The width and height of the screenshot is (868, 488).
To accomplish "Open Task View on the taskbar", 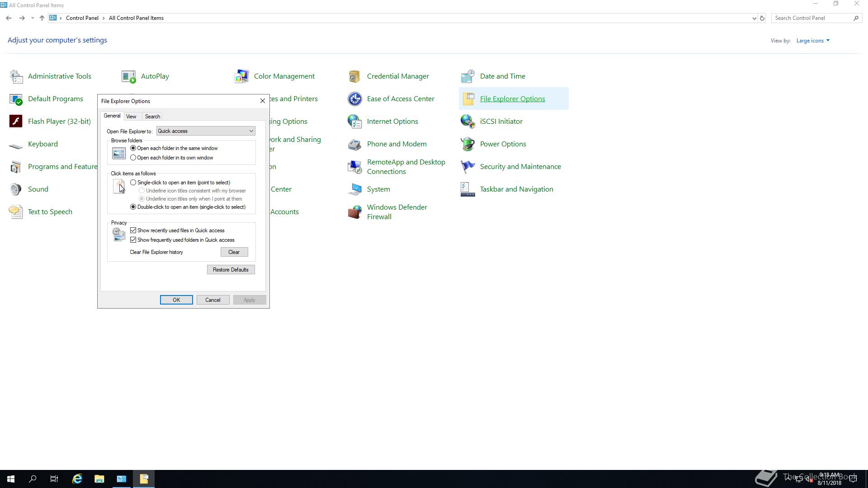I will click(x=54, y=479).
